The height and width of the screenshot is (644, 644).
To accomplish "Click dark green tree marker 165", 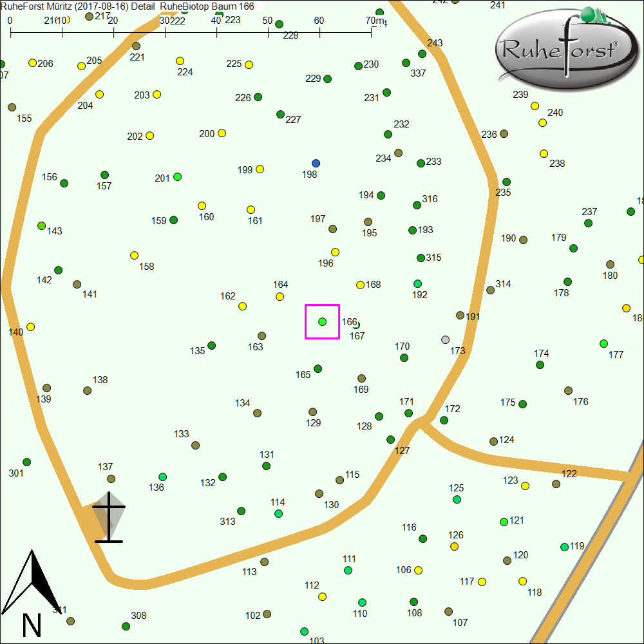I will [317, 369].
